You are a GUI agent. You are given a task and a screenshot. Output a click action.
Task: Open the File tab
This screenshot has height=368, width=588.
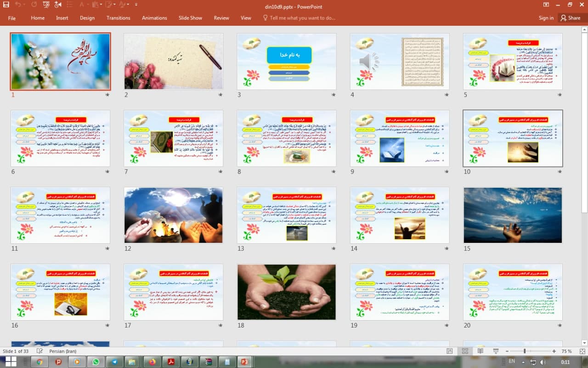pos(12,18)
